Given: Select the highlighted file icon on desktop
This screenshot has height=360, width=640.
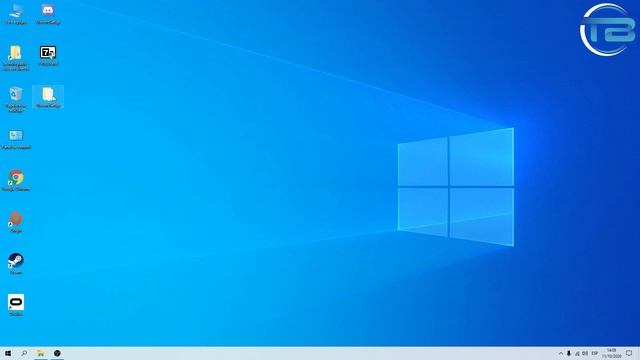Looking at the screenshot, I should [48, 97].
